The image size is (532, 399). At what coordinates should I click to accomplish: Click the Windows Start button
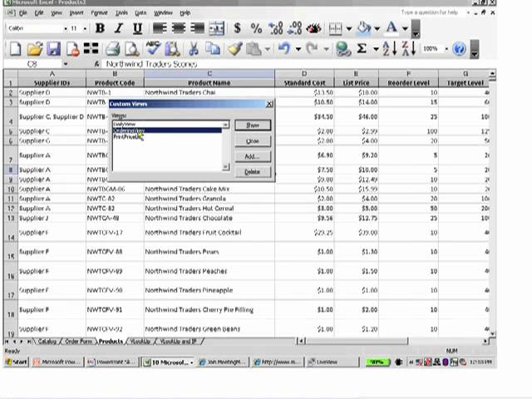[17, 362]
